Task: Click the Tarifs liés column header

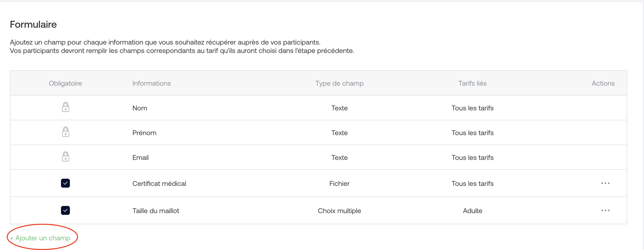Action: pos(472,83)
